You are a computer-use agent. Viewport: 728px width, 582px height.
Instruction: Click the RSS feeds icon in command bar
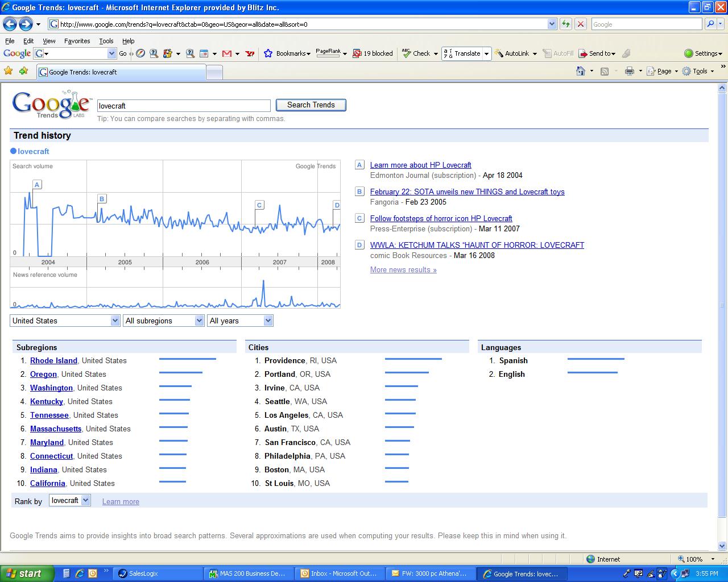click(605, 71)
